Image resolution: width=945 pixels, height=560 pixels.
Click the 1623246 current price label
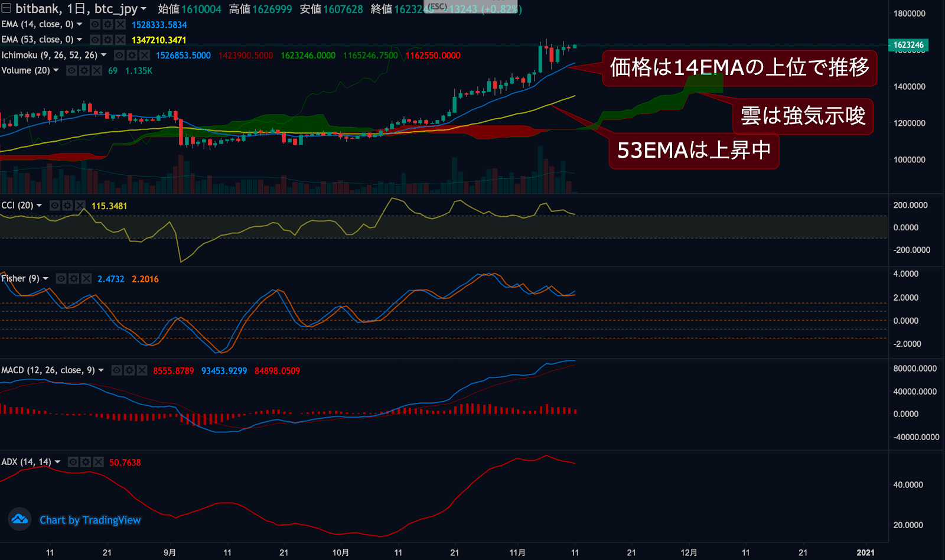[908, 45]
